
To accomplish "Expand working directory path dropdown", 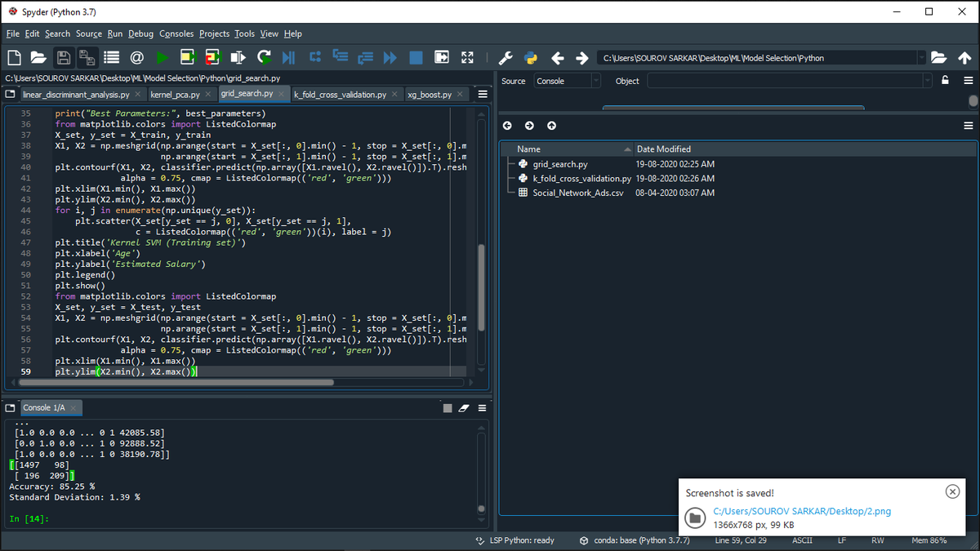I will point(922,58).
